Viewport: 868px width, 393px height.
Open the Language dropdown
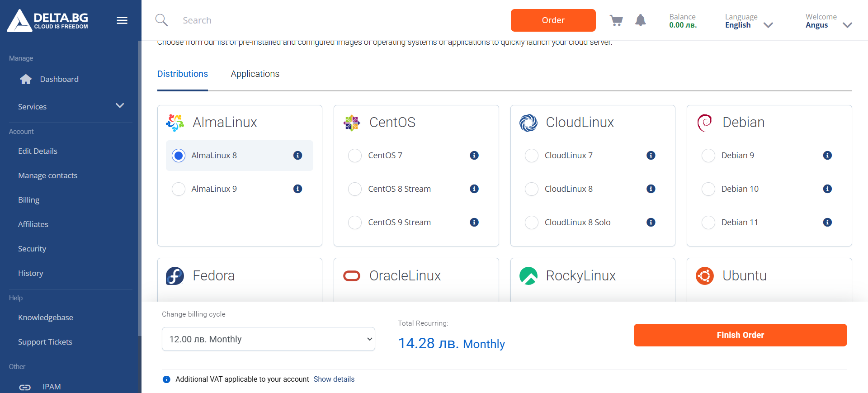coord(749,21)
